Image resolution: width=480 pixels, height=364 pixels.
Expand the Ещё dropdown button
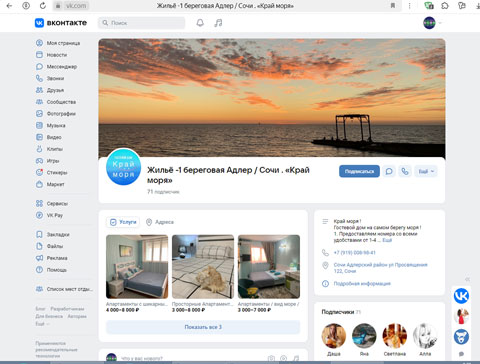(426, 171)
